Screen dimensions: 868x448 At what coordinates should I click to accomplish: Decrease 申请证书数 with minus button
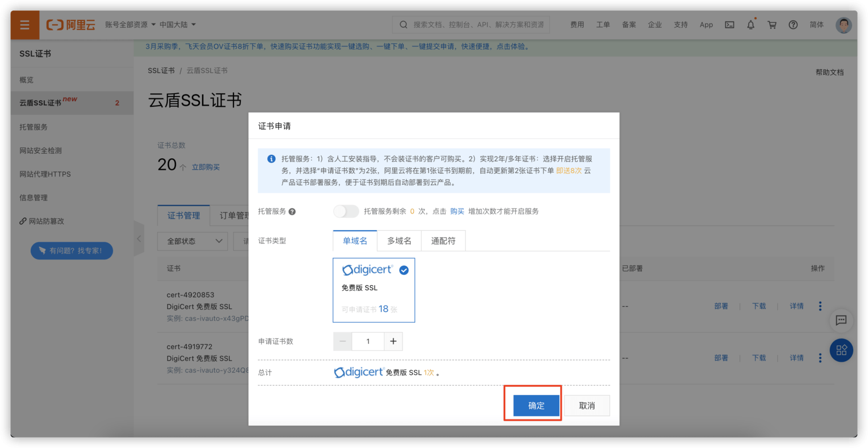[x=343, y=341]
